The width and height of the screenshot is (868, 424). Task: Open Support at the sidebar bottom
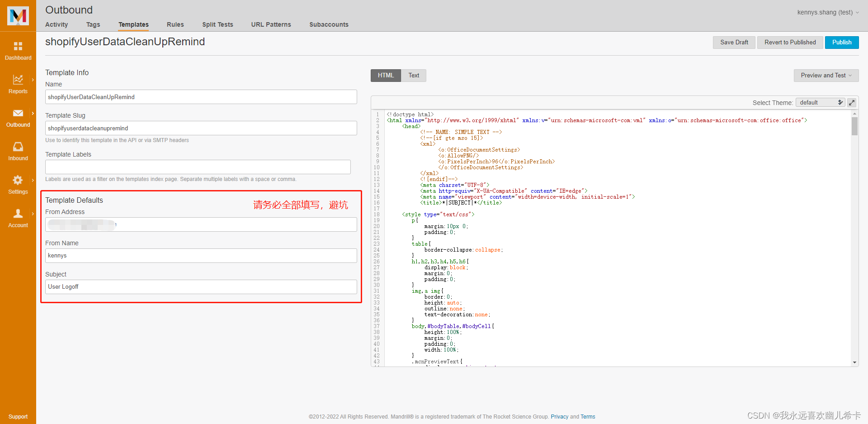click(18, 416)
